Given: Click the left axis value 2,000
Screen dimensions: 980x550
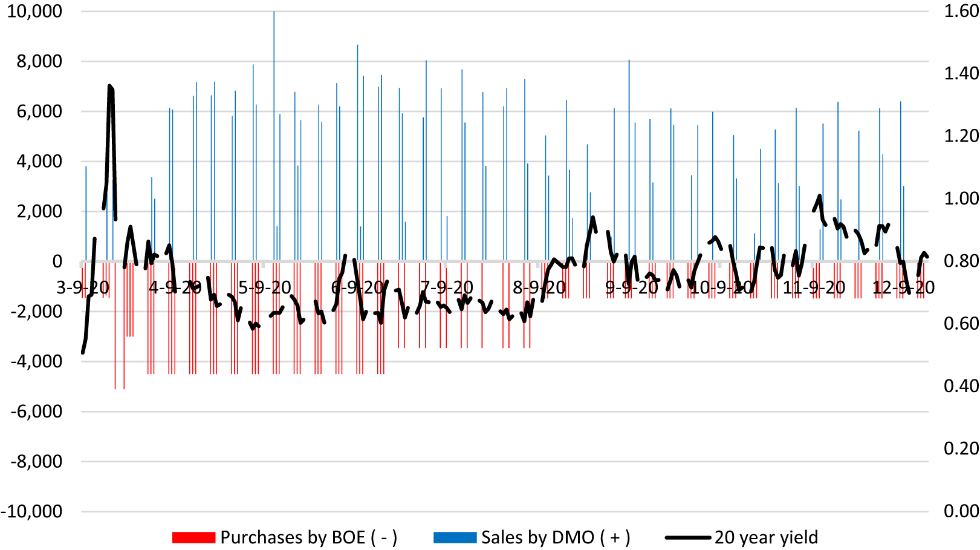Looking at the screenshot, I should tap(39, 212).
